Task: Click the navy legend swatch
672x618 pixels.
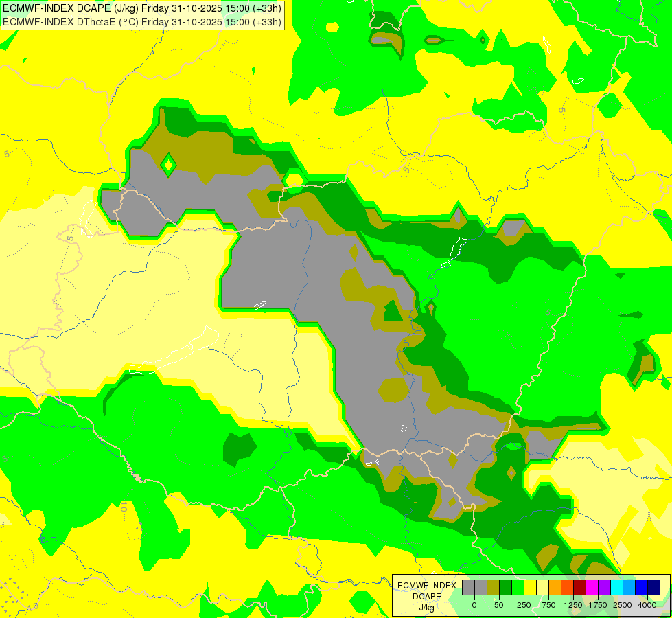Action: pyautogui.click(x=654, y=587)
